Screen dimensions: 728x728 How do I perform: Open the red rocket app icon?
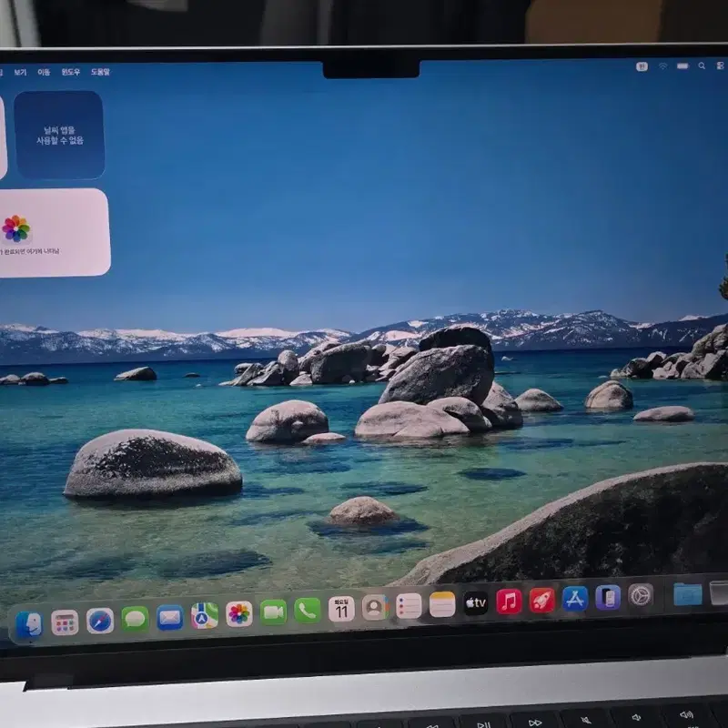click(541, 600)
